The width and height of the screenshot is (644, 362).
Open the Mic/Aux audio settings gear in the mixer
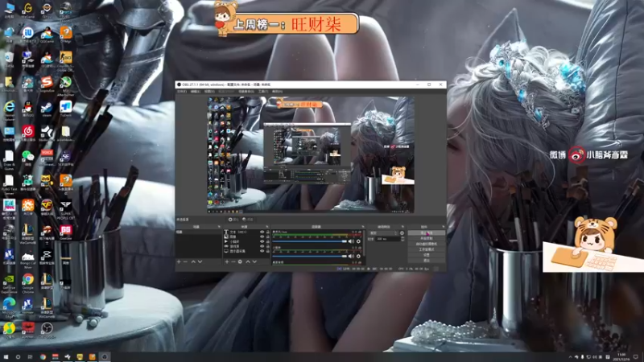[x=358, y=241]
